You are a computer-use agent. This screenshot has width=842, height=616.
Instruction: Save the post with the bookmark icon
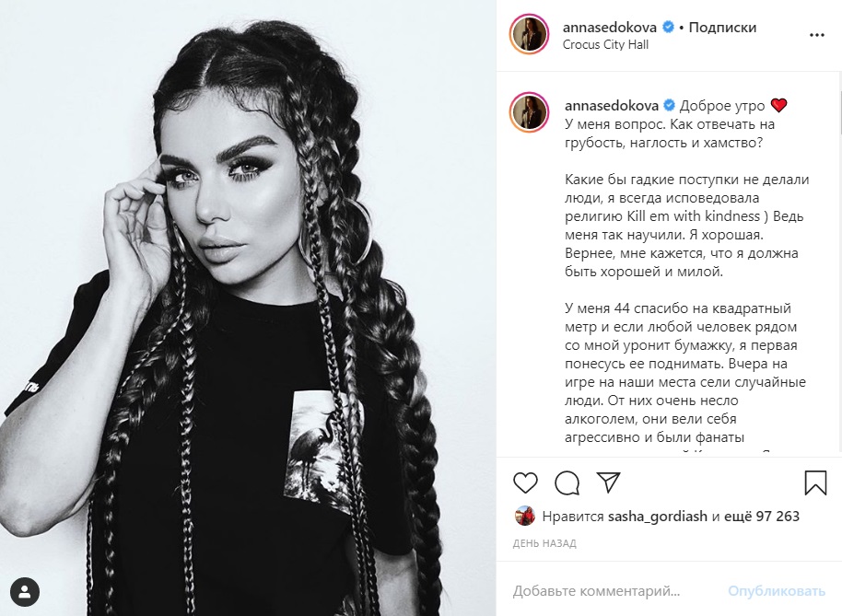click(x=815, y=482)
